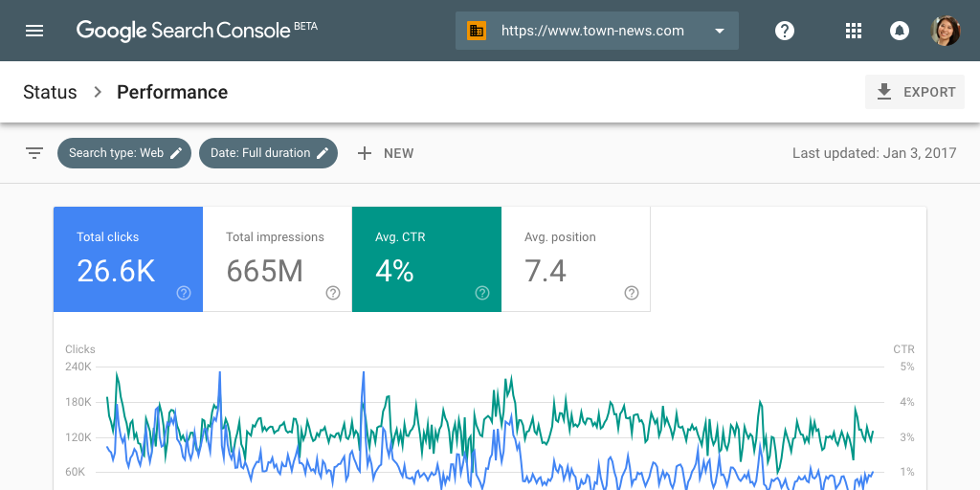The height and width of the screenshot is (490, 980).
Task: Click help icon on Total clicks card
Action: pyautogui.click(x=184, y=293)
